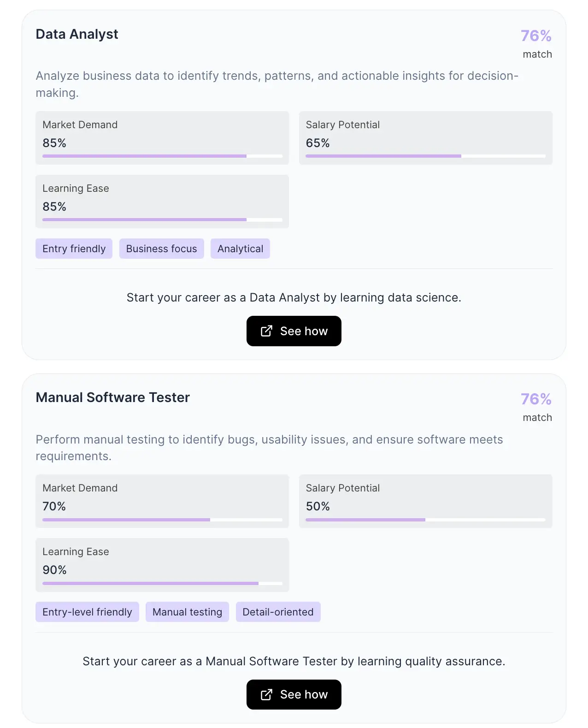Click the external-link icon in Data Analyst's See how button
Screen dimensions: 588x728
pyautogui.click(x=266, y=331)
